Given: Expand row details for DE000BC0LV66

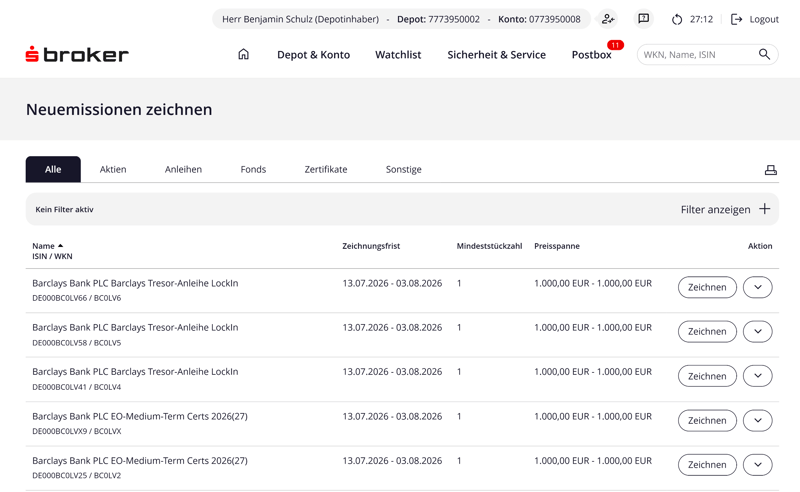Looking at the screenshot, I should pyautogui.click(x=758, y=287).
